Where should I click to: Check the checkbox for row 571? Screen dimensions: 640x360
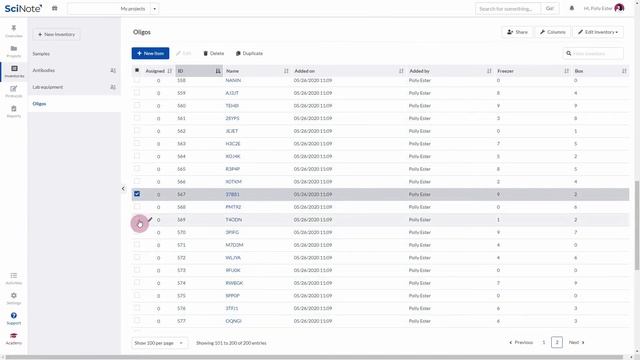pyautogui.click(x=137, y=244)
